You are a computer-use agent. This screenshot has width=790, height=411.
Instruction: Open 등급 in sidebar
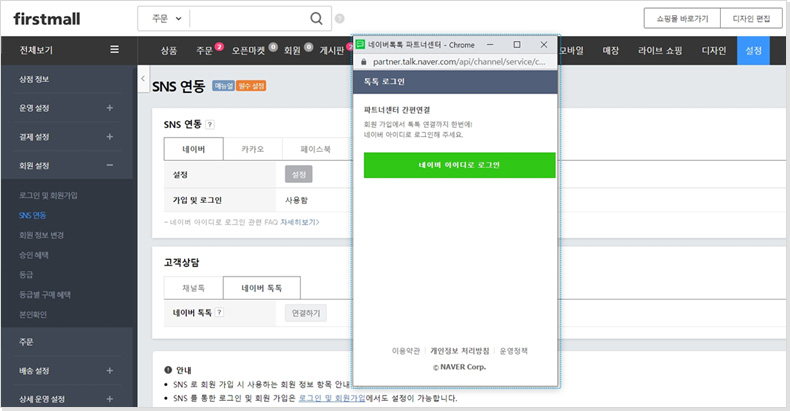point(26,275)
